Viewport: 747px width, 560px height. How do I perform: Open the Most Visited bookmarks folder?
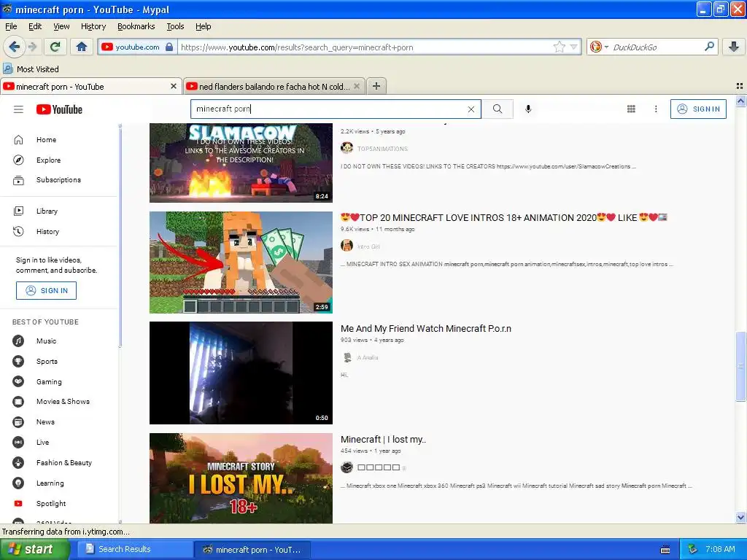click(31, 69)
